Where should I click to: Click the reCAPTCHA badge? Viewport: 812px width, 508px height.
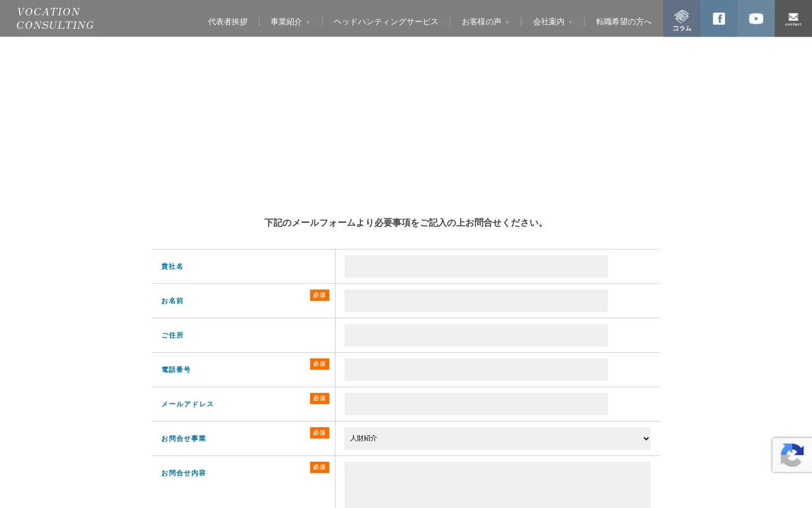click(792, 455)
